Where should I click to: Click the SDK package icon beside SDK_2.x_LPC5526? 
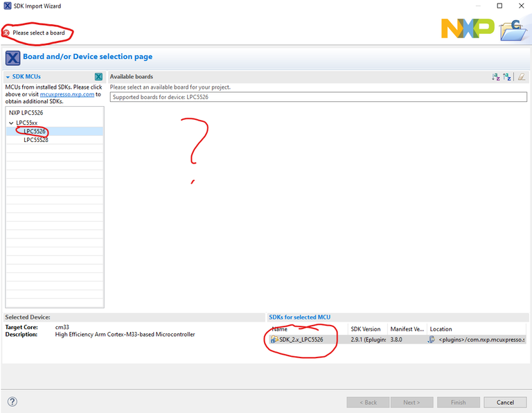point(274,340)
